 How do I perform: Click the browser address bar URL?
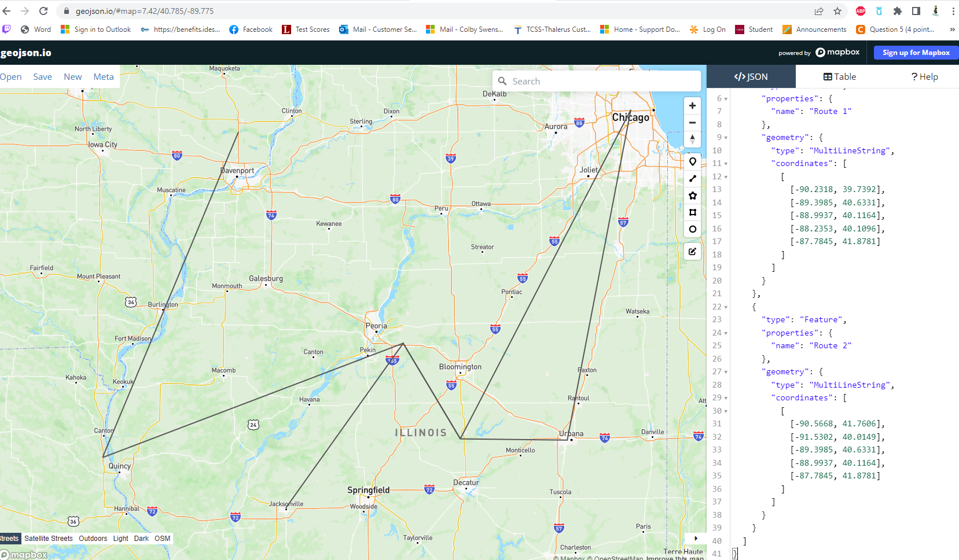[145, 11]
